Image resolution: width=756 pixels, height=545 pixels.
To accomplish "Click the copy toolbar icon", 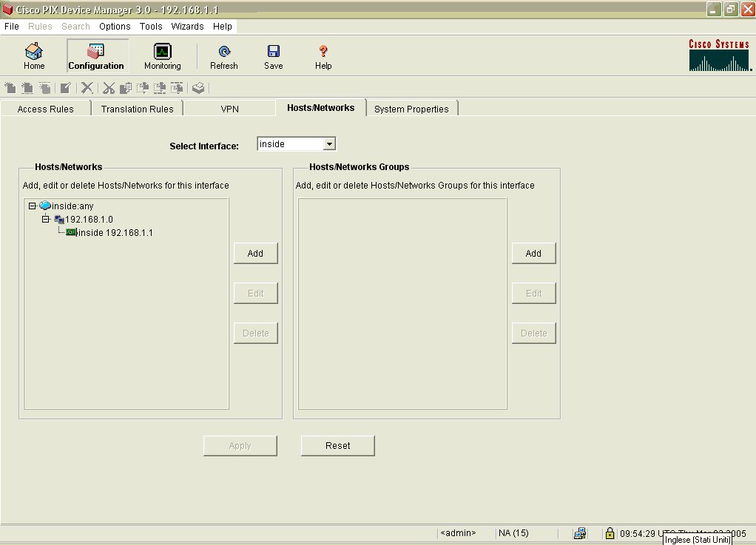I will (125, 88).
